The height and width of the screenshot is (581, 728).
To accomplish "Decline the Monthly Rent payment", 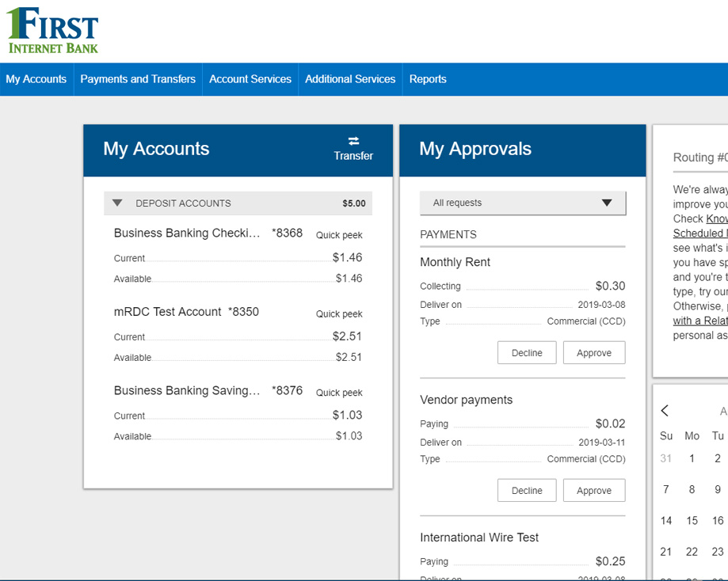I will pos(527,353).
